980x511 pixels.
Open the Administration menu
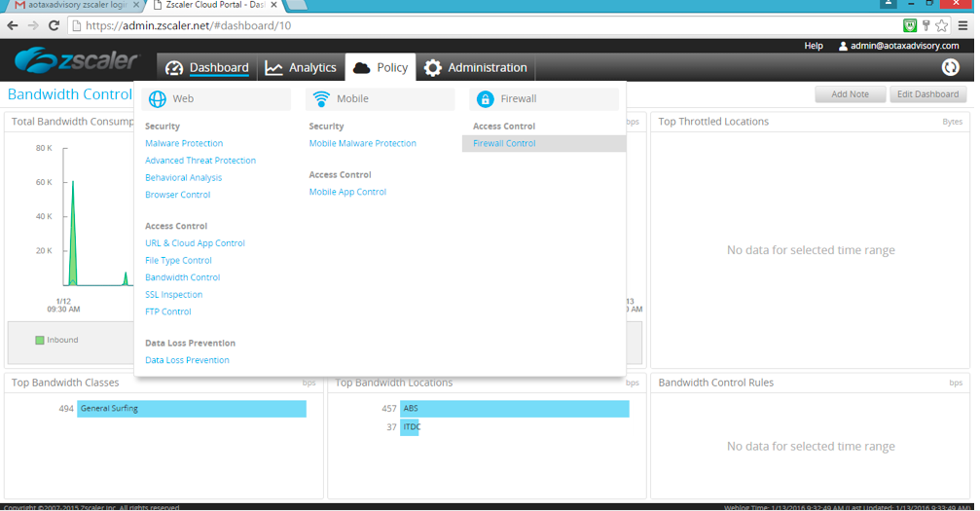coord(476,67)
